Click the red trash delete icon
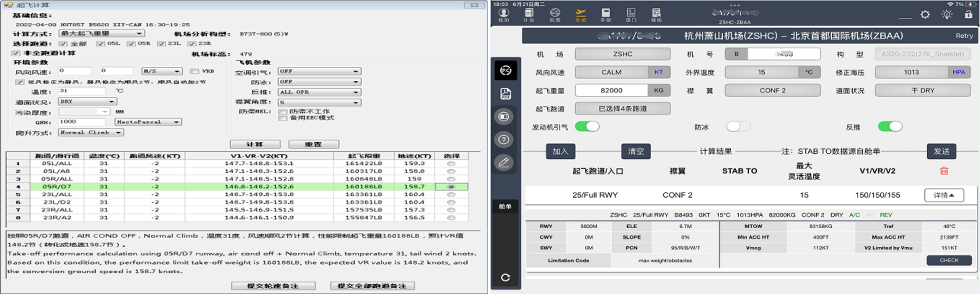Screen dimensions: 980x294 944,171
